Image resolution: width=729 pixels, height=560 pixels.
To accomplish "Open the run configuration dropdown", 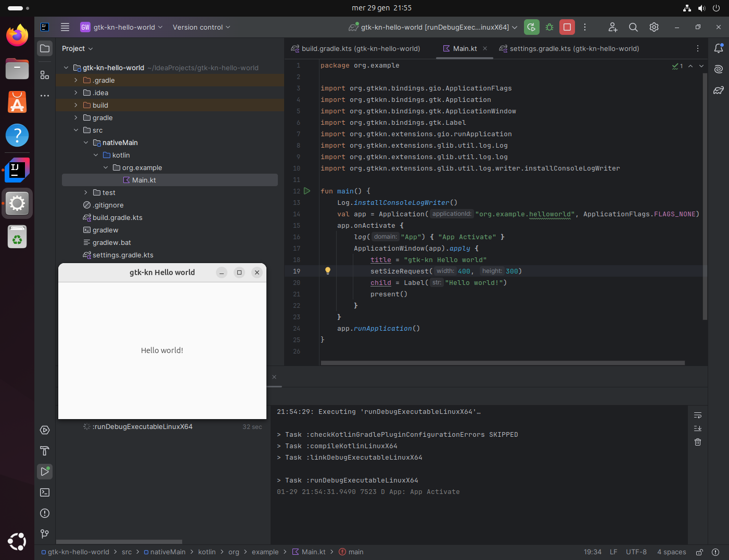I will click(x=433, y=27).
